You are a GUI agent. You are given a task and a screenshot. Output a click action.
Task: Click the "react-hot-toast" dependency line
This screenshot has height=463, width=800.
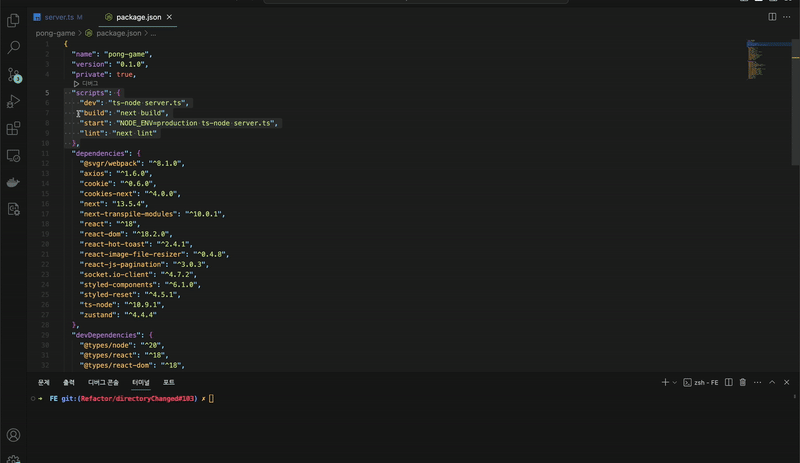[x=136, y=244]
